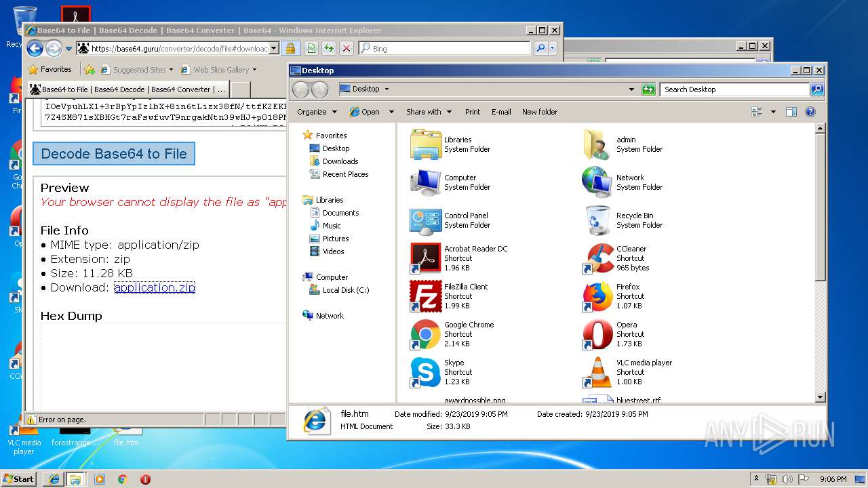Click the Bing search box in IE
Viewport: 868px width, 488px height.
(x=444, y=48)
